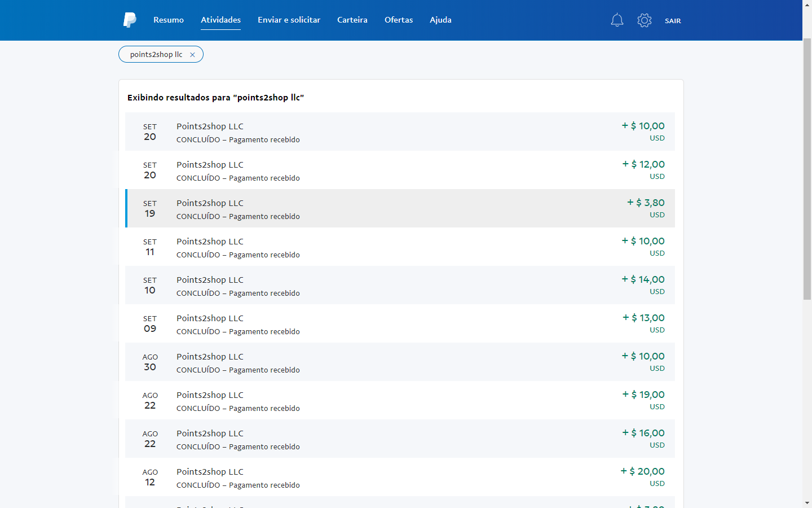Go to the Resumo tab
The width and height of the screenshot is (812, 508).
(169, 20)
